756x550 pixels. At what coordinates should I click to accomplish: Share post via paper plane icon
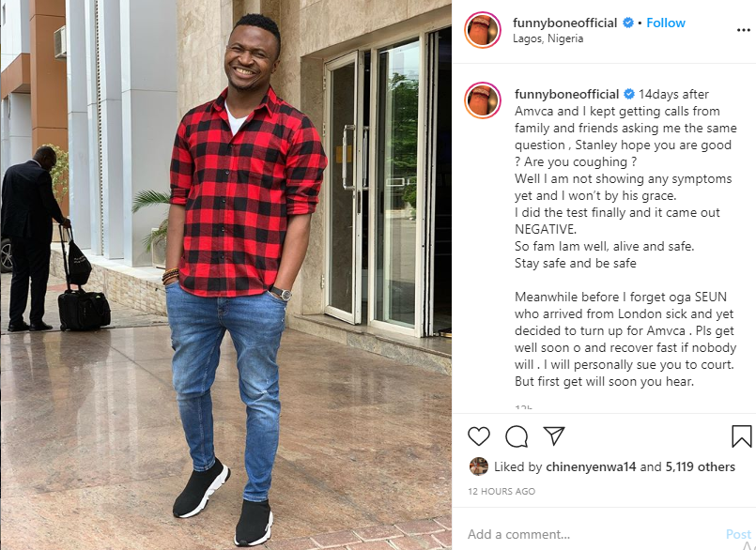click(x=554, y=435)
